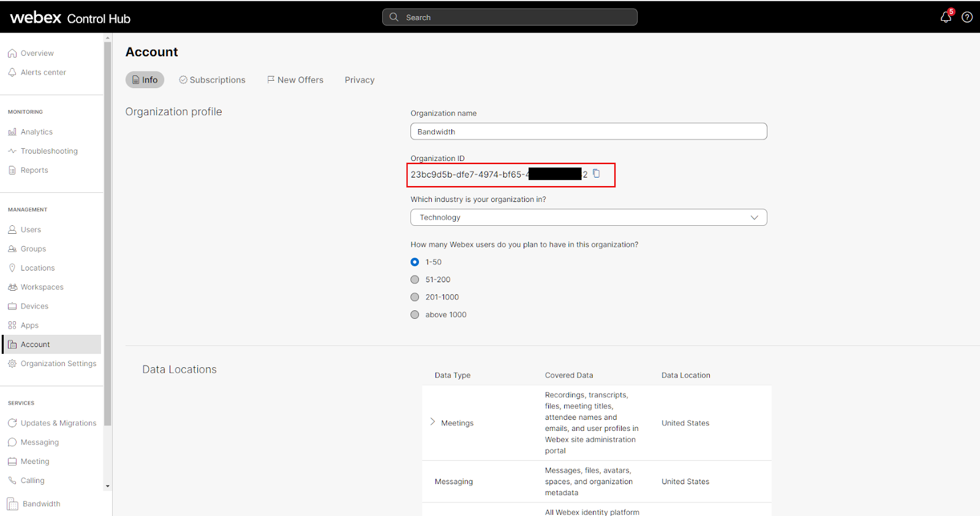This screenshot has height=516, width=980.
Task: Copy the Organization ID with the clipboard icon
Action: click(596, 174)
